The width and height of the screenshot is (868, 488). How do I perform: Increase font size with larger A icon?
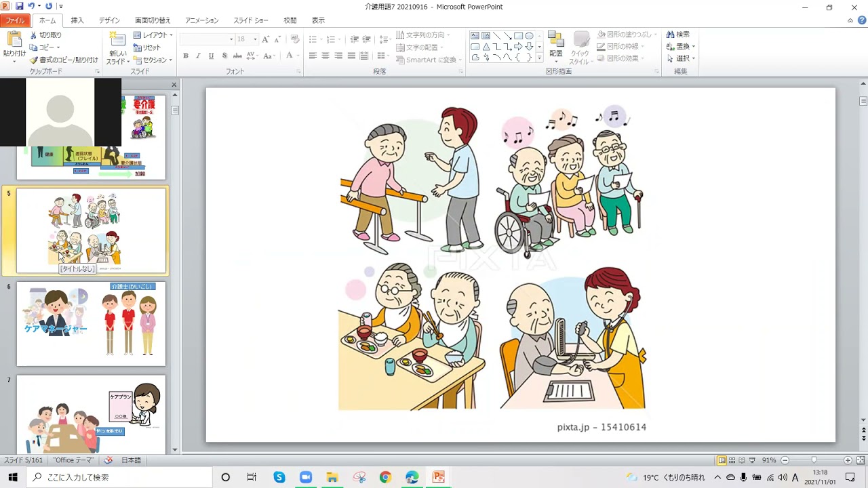point(266,39)
